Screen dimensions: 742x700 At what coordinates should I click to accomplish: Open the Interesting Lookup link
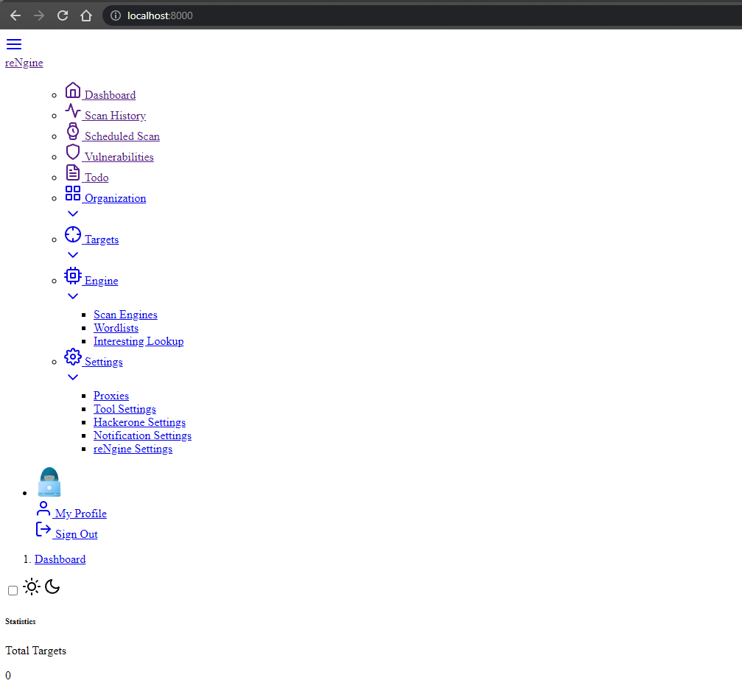(139, 341)
